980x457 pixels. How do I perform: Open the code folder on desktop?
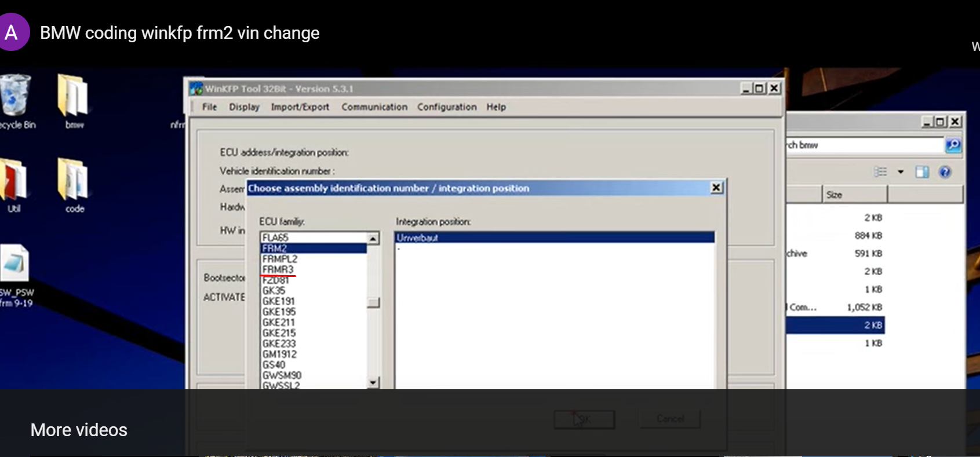point(74,185)
